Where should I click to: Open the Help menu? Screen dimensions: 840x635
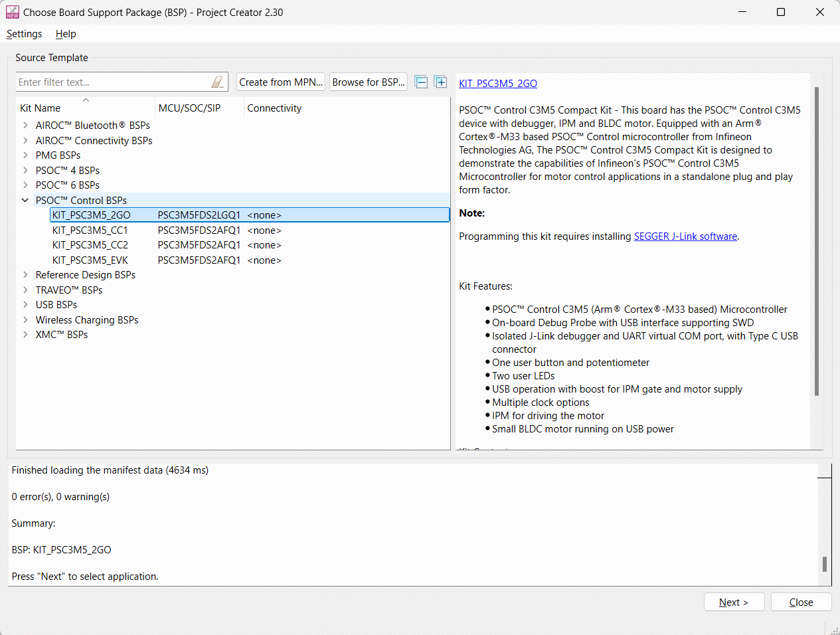click(66, 34)
